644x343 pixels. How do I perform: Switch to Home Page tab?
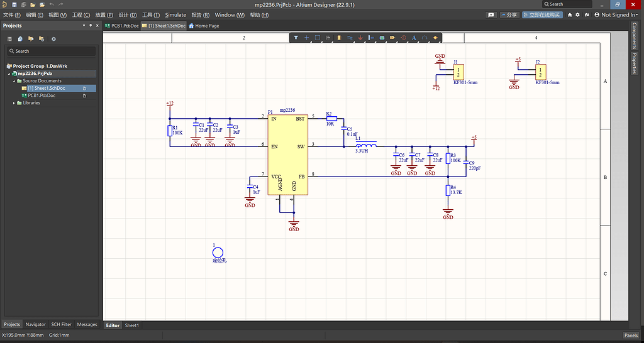click(x=204, y=25)
